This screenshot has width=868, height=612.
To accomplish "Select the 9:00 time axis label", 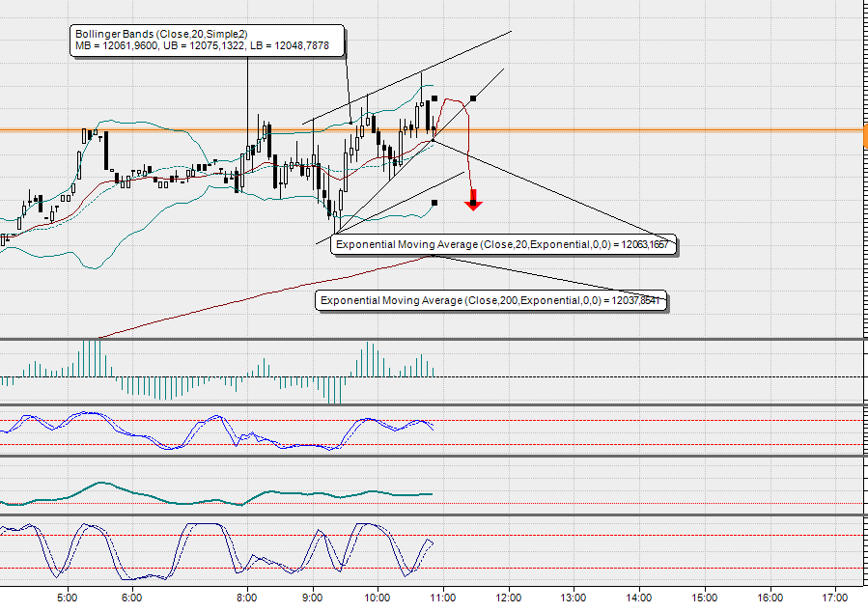I will (x=312, y=598).
